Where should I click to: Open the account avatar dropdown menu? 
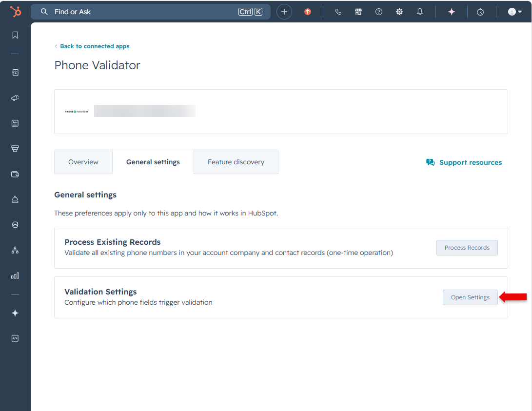click(x=514, y=12)
